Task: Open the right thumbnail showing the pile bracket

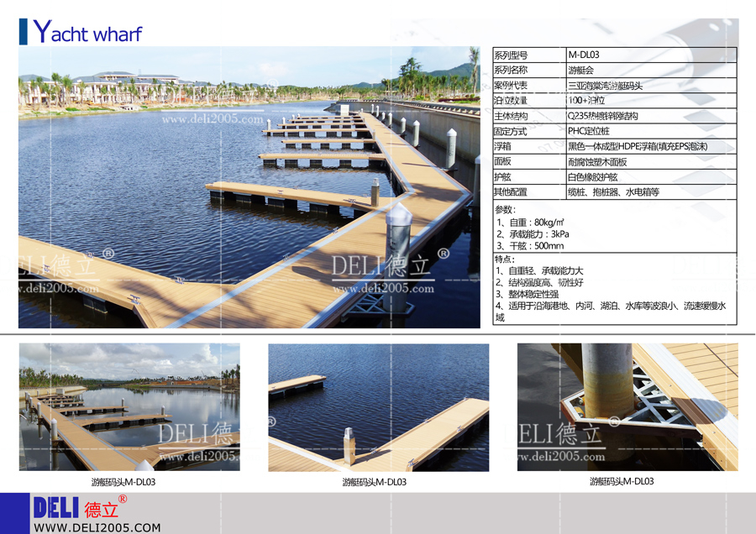Action: (627, 407)
